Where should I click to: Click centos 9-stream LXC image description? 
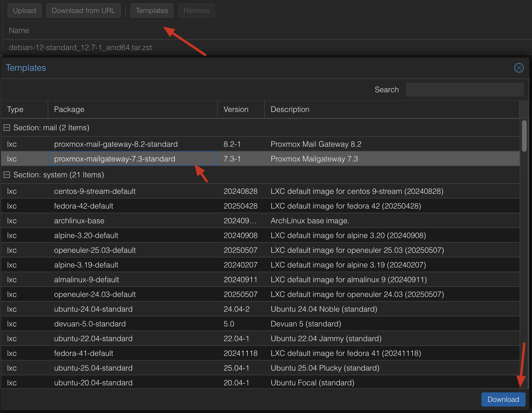pos(357,191)
